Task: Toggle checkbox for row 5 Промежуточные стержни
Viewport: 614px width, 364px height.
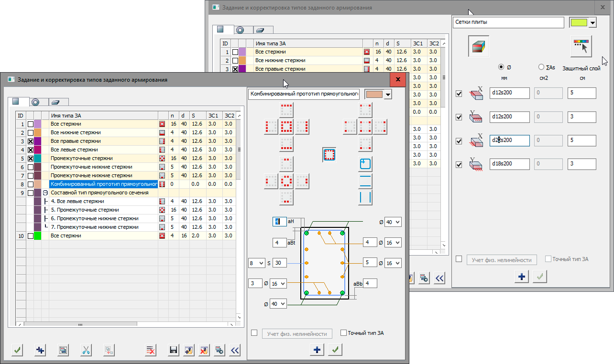Action: click(31, 159)
